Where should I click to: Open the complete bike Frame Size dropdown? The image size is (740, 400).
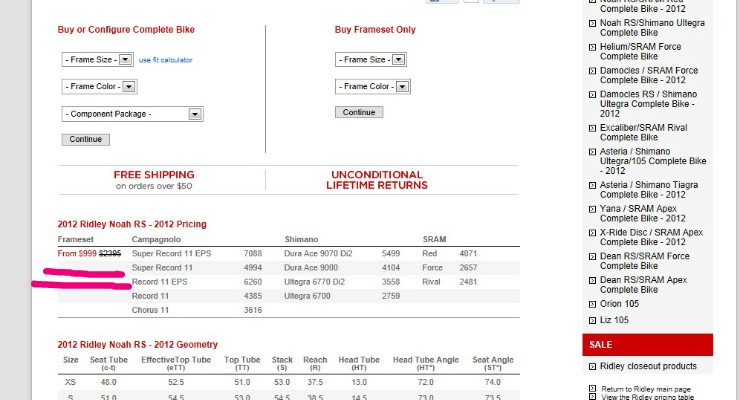point(97,59)
